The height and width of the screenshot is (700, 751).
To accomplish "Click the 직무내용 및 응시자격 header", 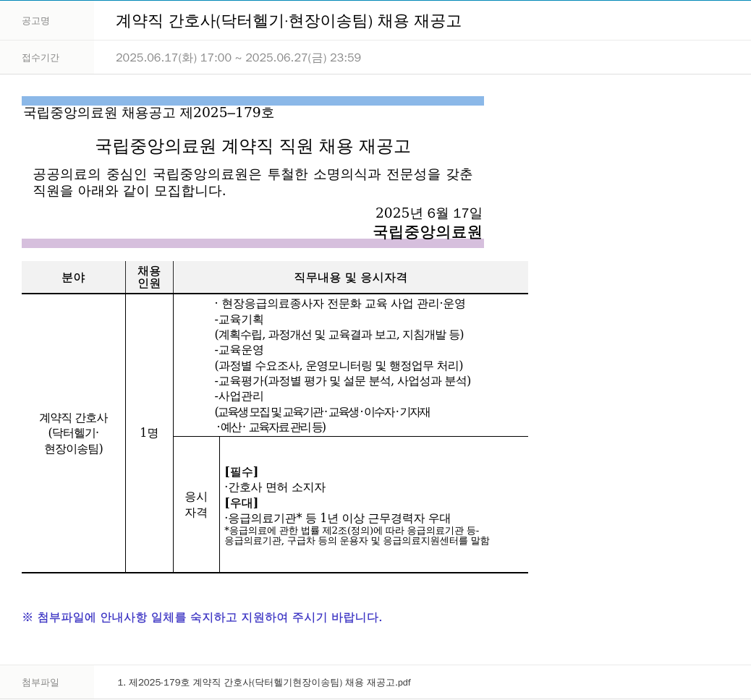I will coord(351,278).
